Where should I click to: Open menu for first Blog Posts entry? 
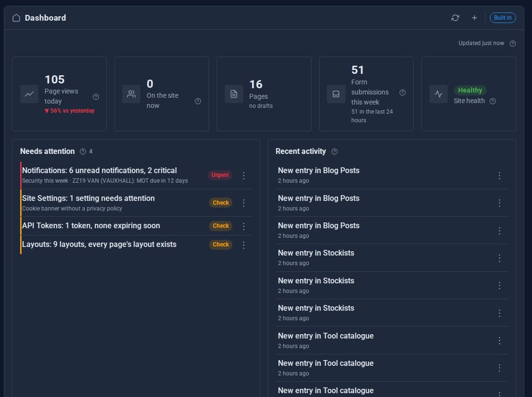click(x=499, y=175)
